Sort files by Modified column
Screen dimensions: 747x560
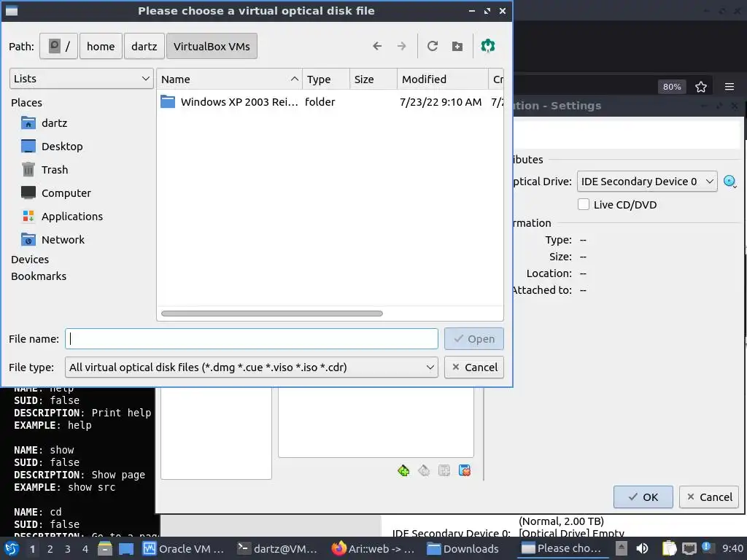coord(443,79)
